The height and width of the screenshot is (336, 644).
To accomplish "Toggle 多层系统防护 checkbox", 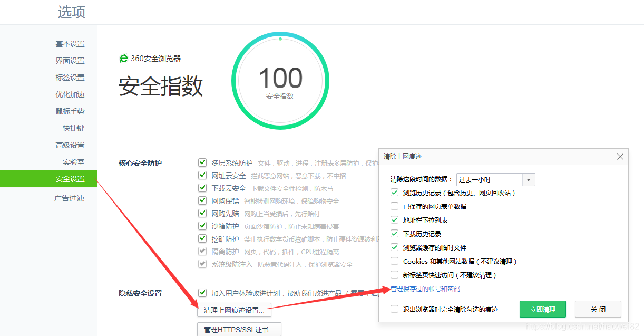I will 202,162.
